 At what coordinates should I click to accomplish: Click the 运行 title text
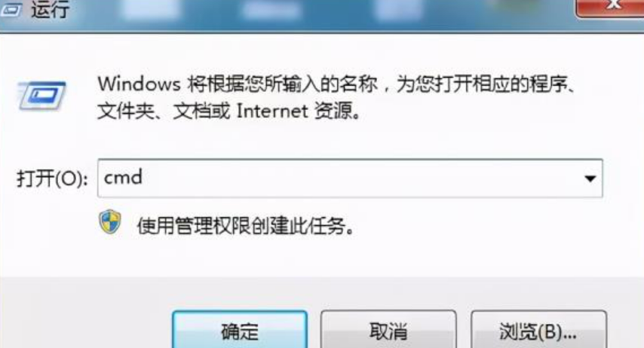[50, 9]
